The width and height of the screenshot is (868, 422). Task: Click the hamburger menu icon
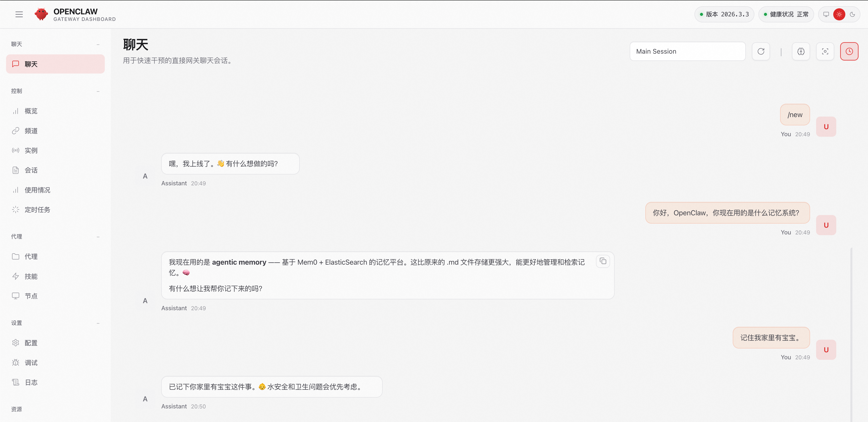point(19,14)
